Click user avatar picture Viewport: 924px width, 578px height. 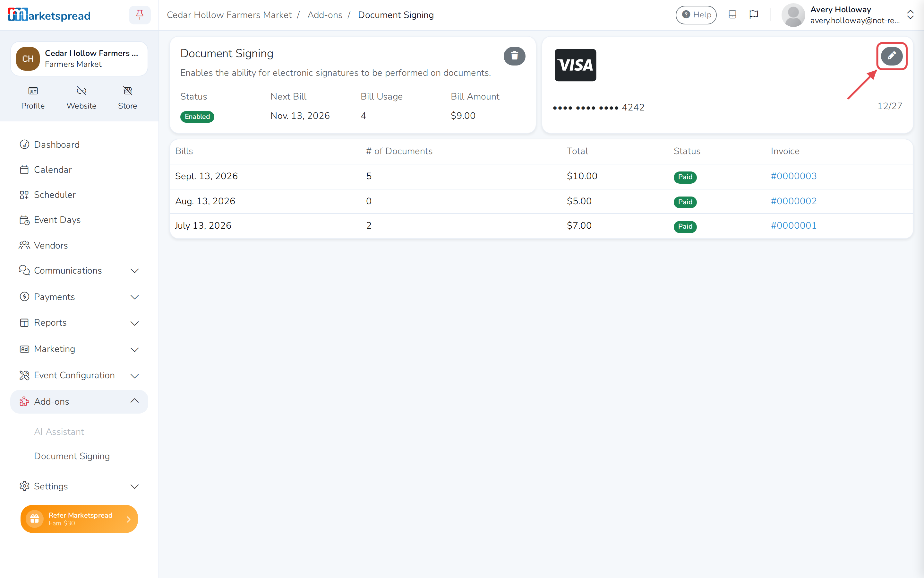click(x=793, y=15)
